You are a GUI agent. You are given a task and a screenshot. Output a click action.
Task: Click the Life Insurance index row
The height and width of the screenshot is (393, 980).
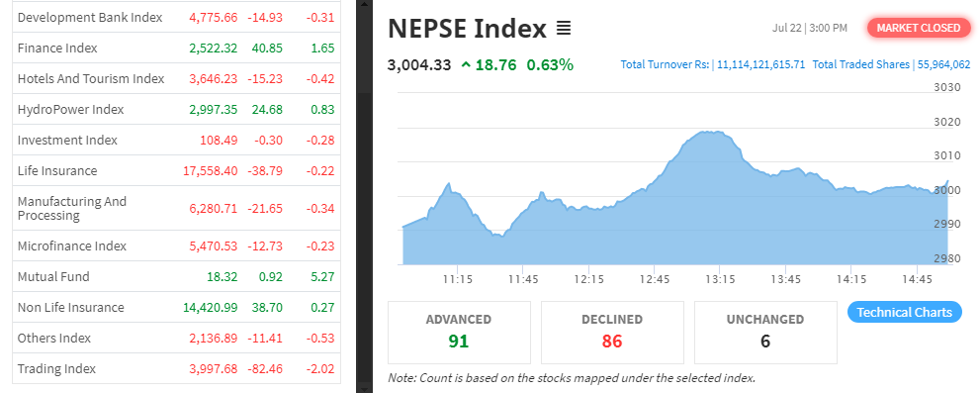pyautogui.click(x=176, y=171)
